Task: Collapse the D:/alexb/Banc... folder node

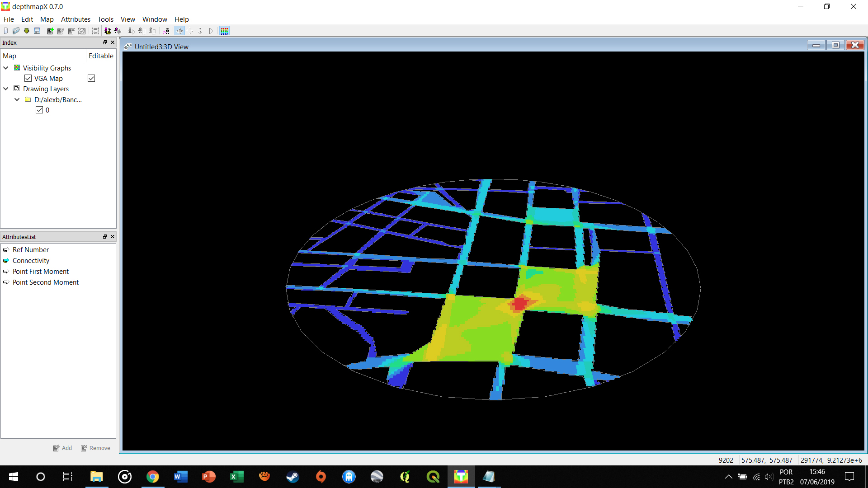Action: tap(17, 99)
